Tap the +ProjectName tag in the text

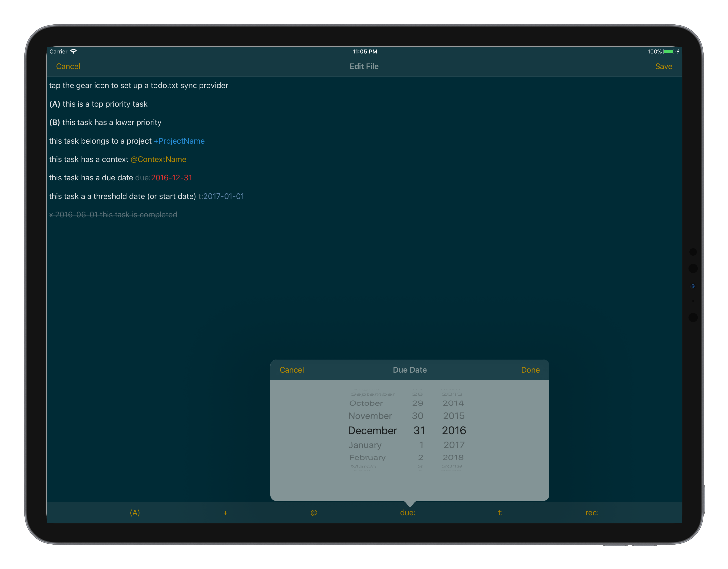point(179,141)
